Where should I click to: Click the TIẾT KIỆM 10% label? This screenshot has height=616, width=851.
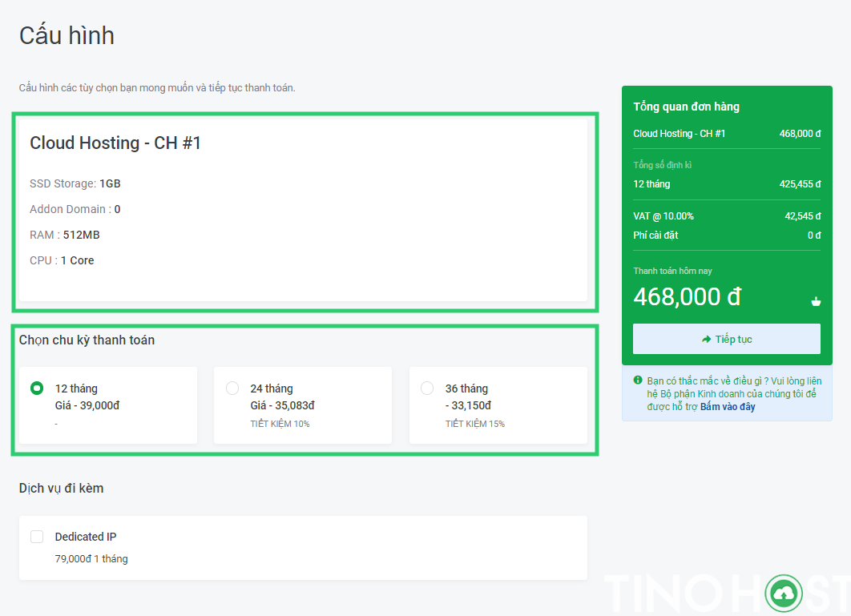[280, 424]
